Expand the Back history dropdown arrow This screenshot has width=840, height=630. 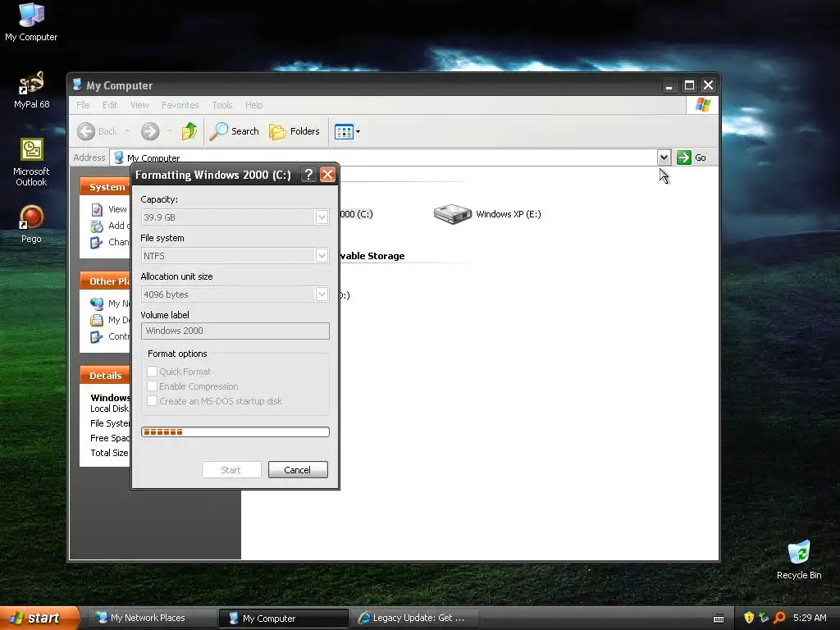tap(127, 131)
